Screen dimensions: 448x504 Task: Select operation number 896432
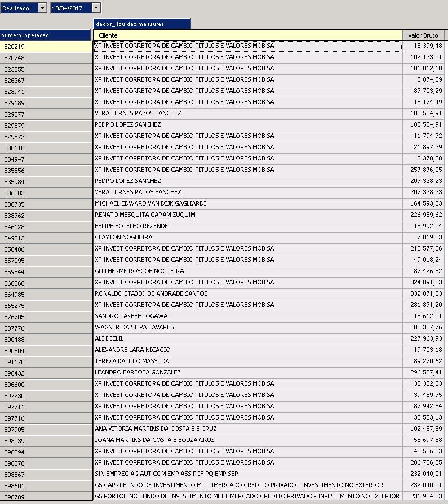click(x=46, y=373)
